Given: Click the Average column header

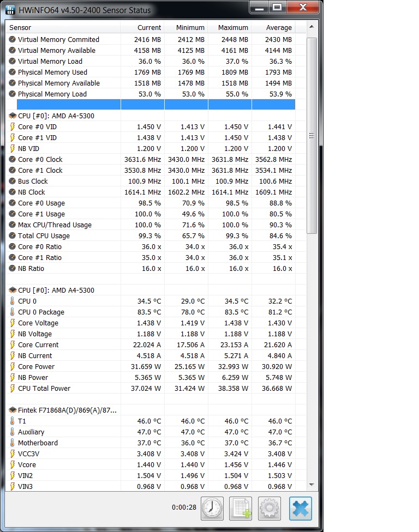Looking at the screenshot, I should [274, 27].
